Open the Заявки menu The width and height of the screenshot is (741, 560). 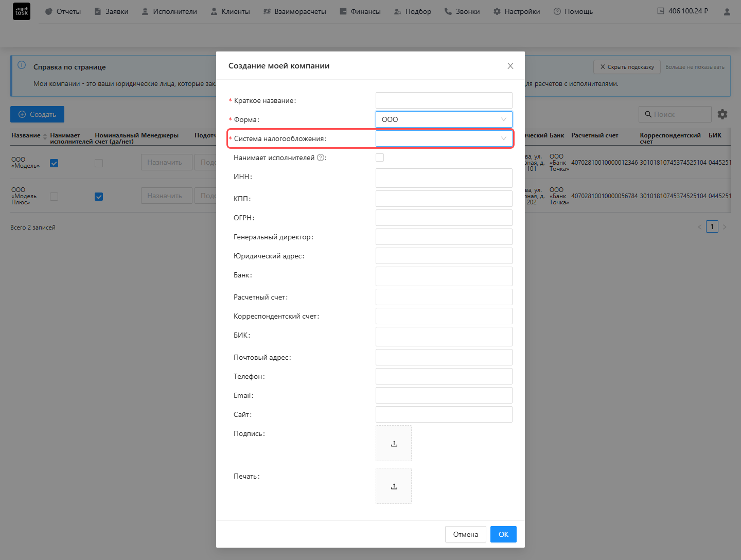[x=111, y=11]
